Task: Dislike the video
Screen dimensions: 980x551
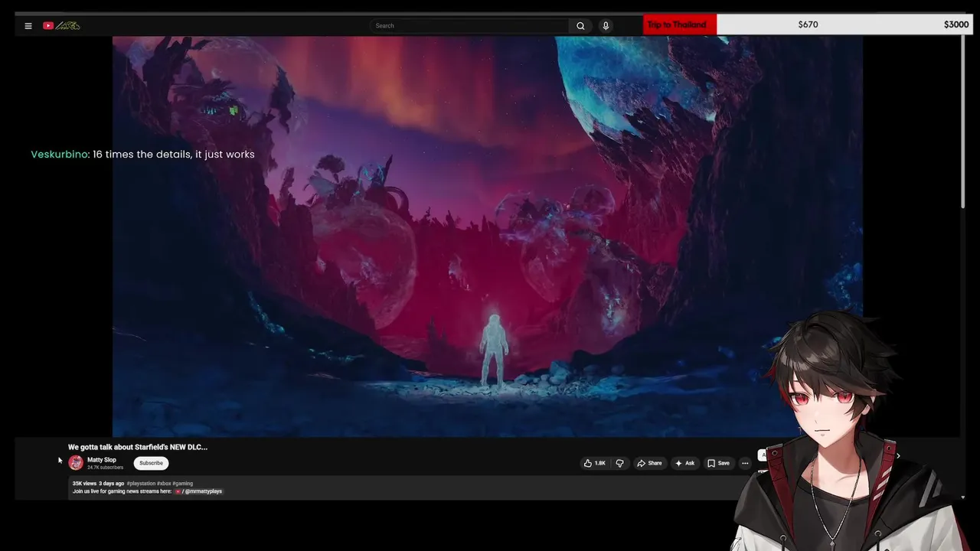Action: 619,463
